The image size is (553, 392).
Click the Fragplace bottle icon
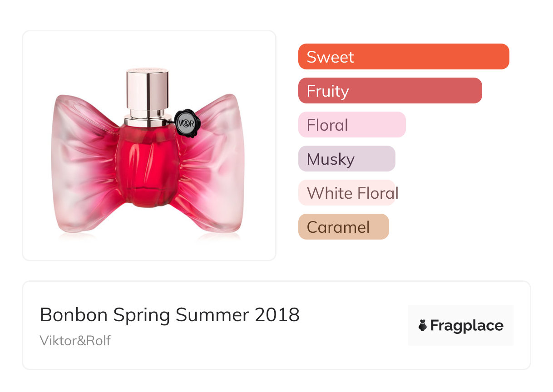[423, 325]
